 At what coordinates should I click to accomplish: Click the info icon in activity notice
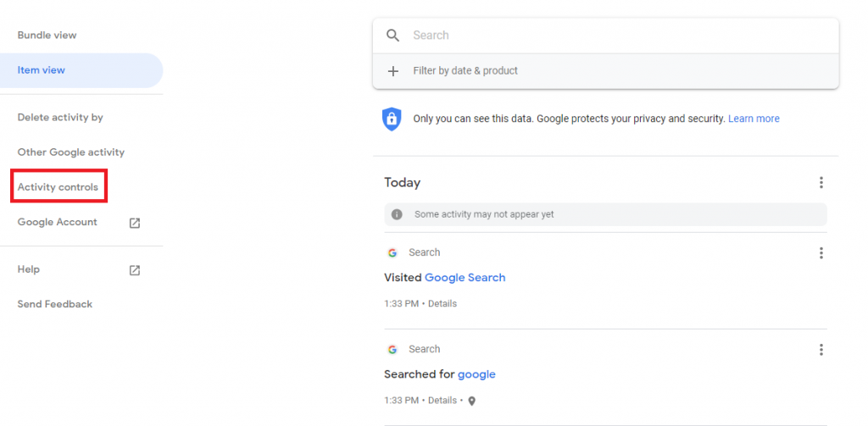coord(397,214)
